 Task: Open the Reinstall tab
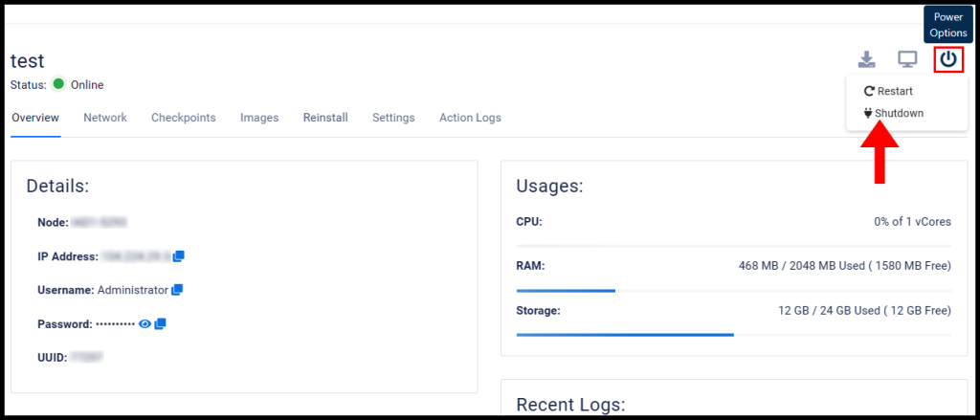point(325,118)
